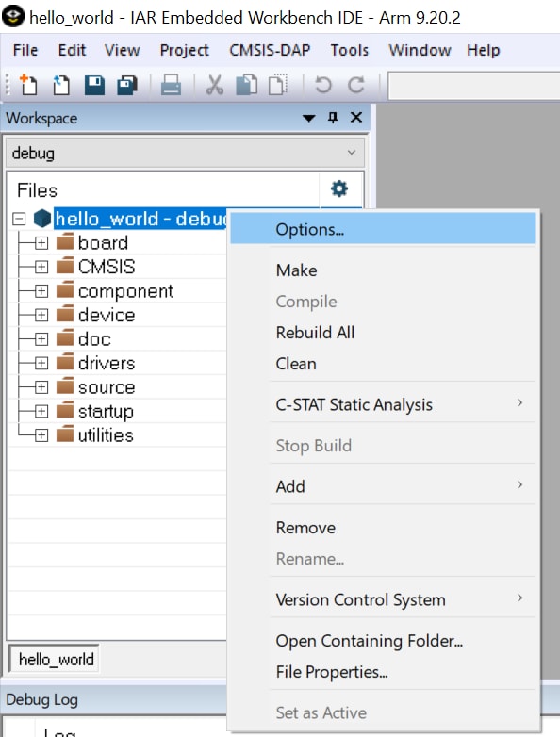Click the component folder icon
Screen dimensions: 560x737
[x=65, y=290]
